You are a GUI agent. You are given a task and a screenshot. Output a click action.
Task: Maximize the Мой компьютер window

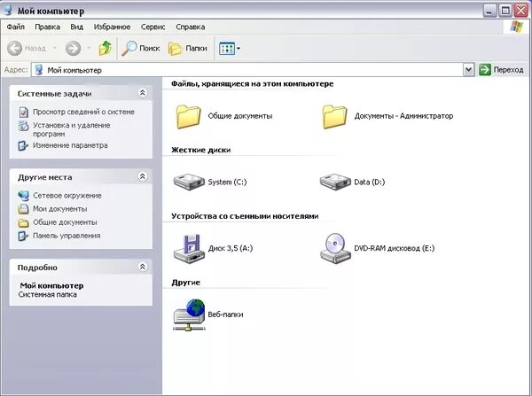[x=505, y=11]
